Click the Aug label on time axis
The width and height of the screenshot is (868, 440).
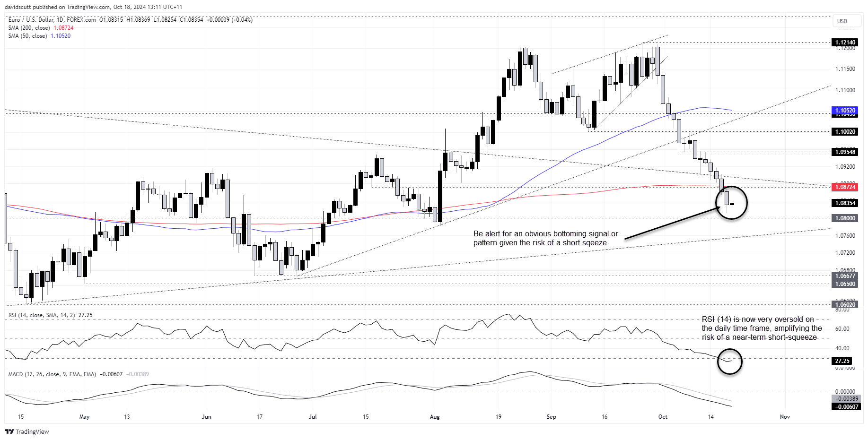click(435, 417)
